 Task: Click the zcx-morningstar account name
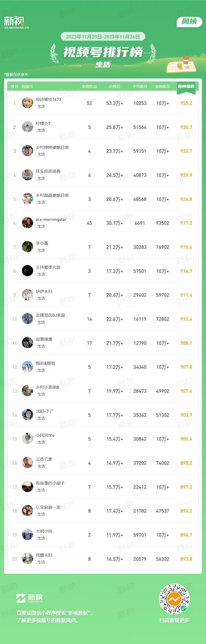(x=51, y=220)
